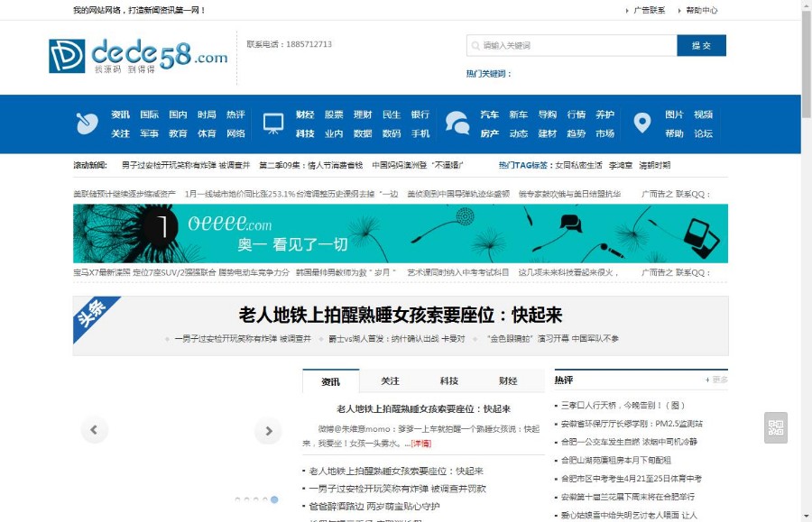Open 汽车 in blue navigation bar
This screenshot has height=522, width=812.
click(x=489, y=114)
